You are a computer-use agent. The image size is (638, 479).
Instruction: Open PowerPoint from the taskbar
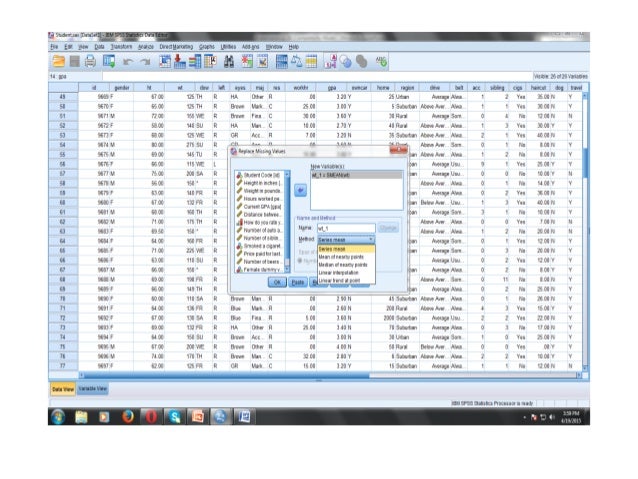pyautogui.click(x=197, y=417)
